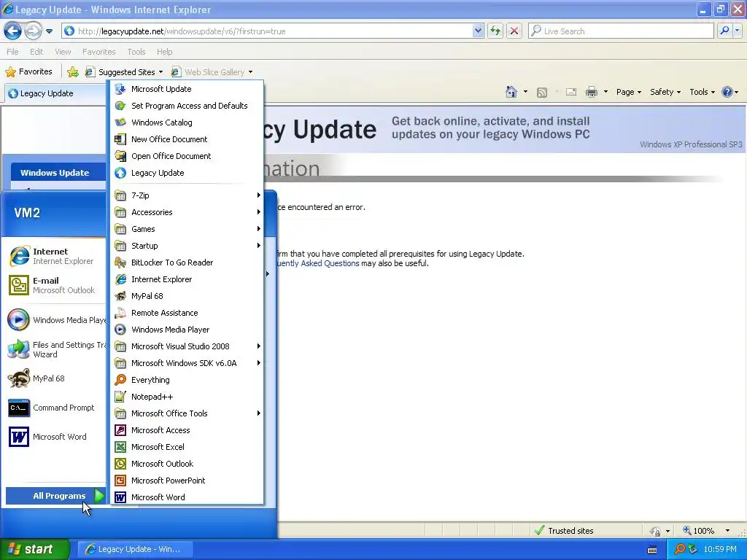
Task: Expand Microsoft Visual Studio 2008 folder
Action: point(187,346)
